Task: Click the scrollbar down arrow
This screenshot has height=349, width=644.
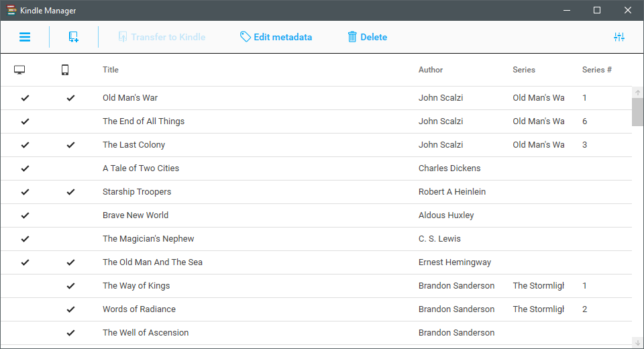Action: point(637,343)
